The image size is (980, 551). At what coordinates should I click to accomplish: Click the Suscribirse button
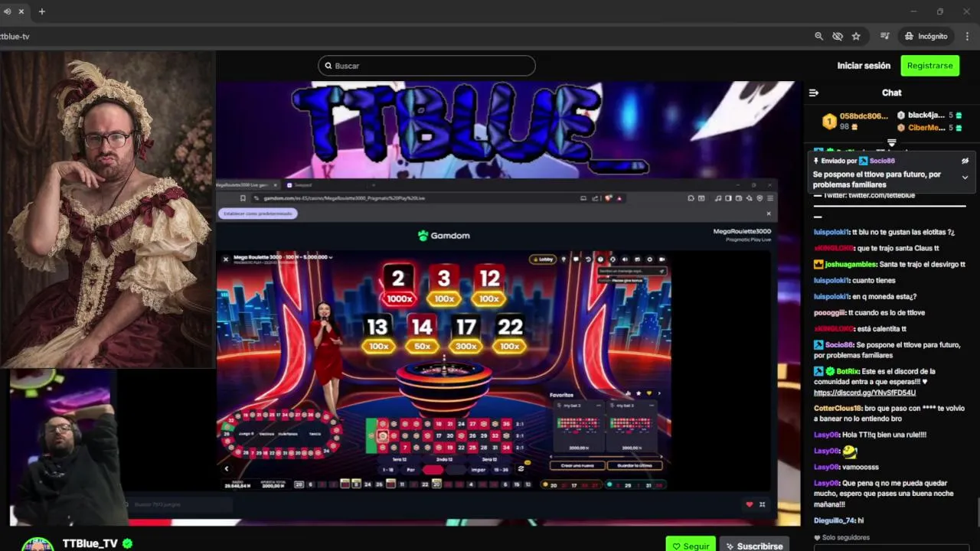point(754,546)
